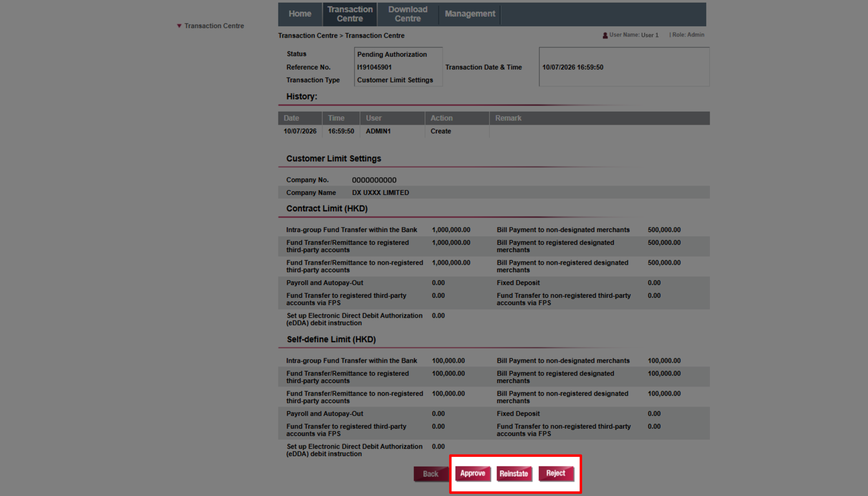Collapse the Transaction Centre sidebar arrow
Image resolution: width=868 pixels, height=496 pixels.
[x=179, y=26]
